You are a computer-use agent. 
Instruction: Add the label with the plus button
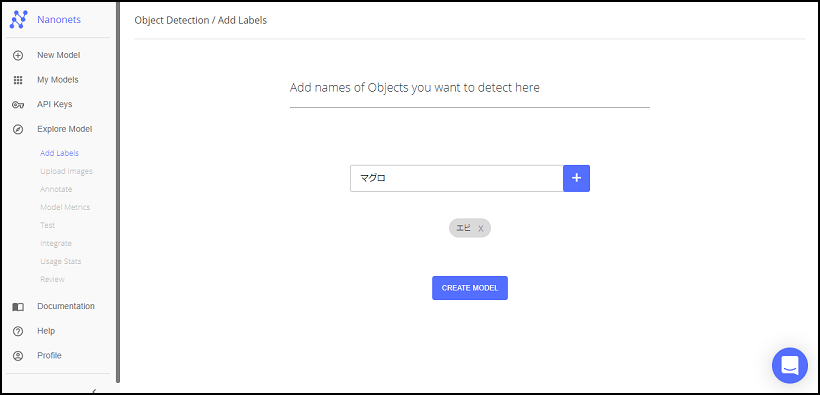576,178
